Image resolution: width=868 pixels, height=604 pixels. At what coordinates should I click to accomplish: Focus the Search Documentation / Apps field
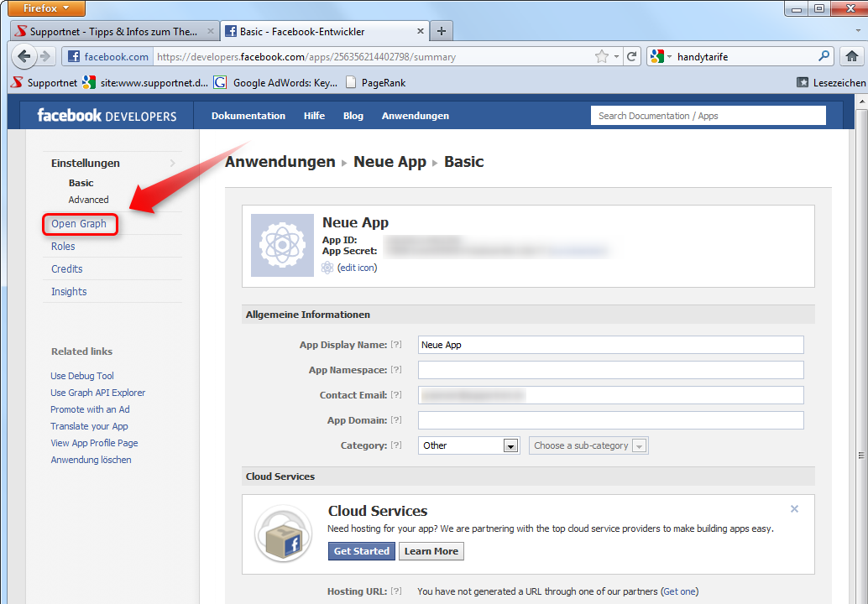[x=708, y=116]
